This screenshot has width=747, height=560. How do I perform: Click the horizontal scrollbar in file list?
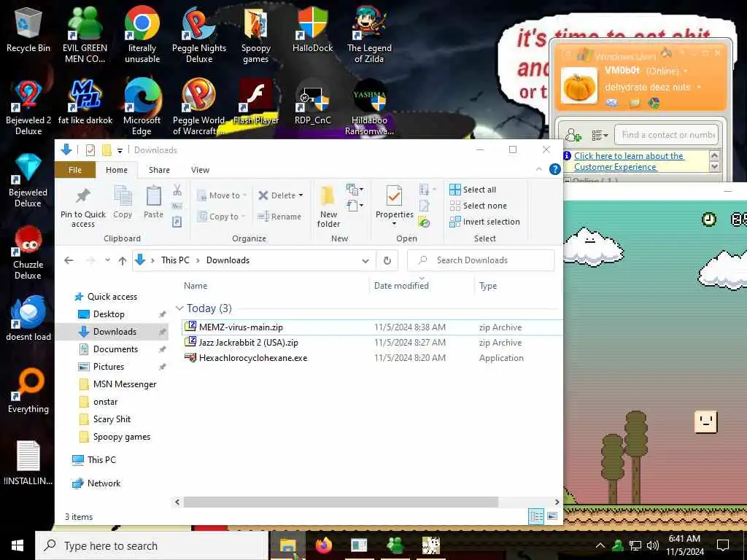[x=341, y=502]
